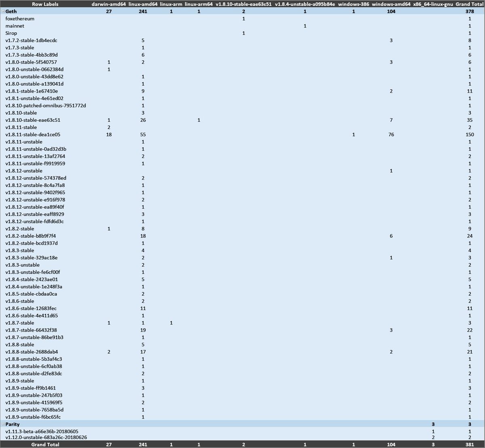Viewport: 485px width, 448px height.
Task: Select the v1.8.4-unstable-a095b84e column header
Action: tap(305, 4)
